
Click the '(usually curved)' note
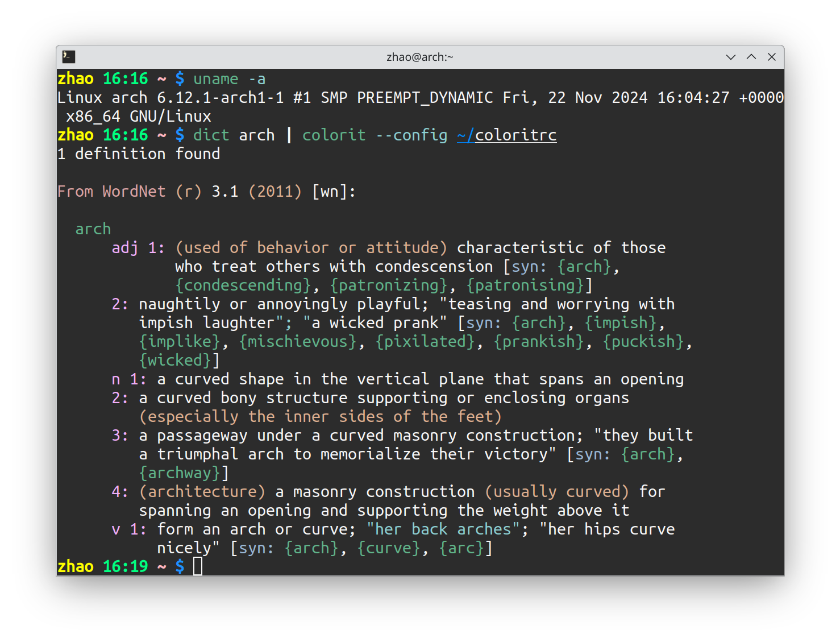(557, 491)
